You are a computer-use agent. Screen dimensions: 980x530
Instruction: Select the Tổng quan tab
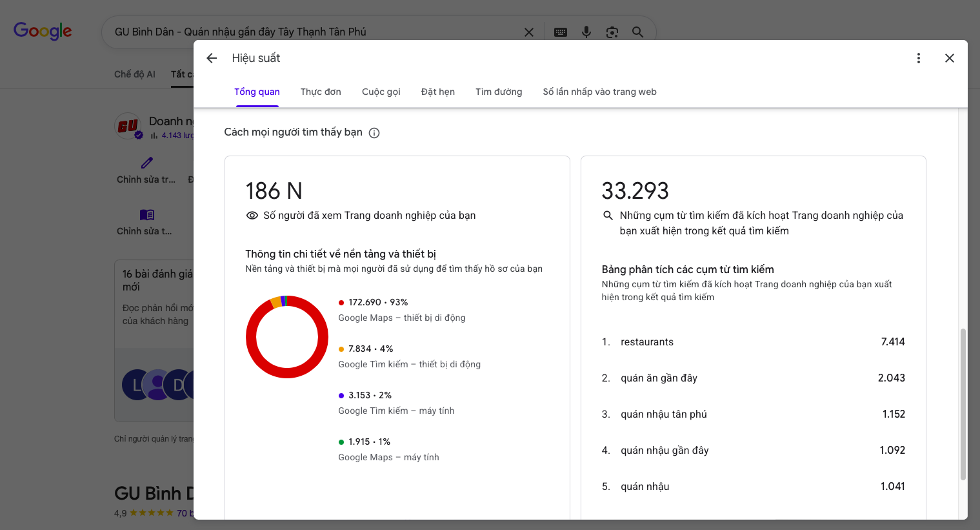[257, 92]
